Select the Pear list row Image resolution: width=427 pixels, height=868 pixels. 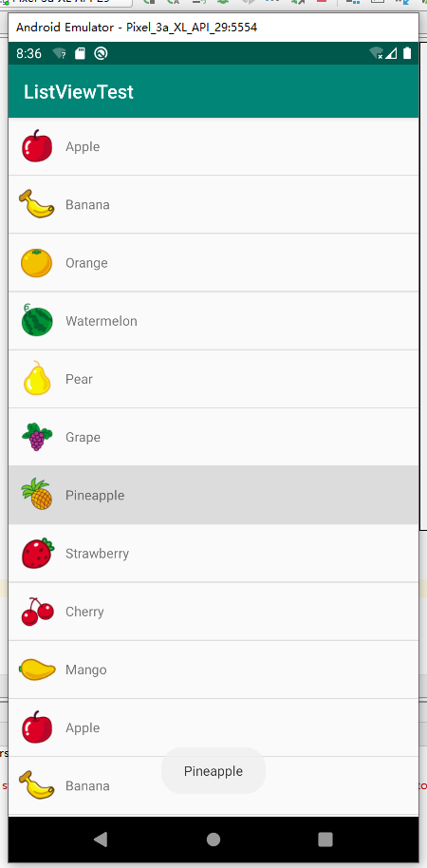click(x=213, y=379)
